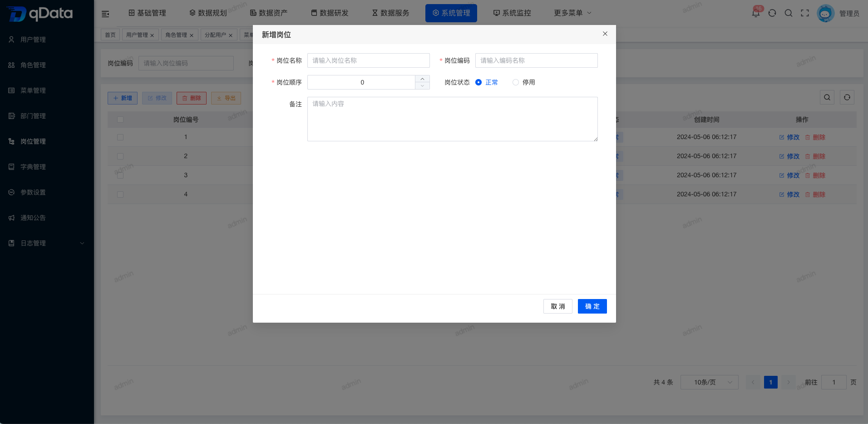The width and height of the screenshot is (868, 424).
Task: Focus the 岗位名称 input field
Action: point(369,60)
